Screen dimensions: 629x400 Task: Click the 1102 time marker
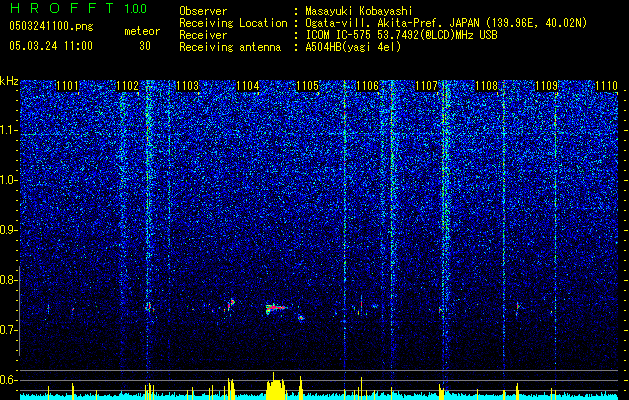(127, 86)
